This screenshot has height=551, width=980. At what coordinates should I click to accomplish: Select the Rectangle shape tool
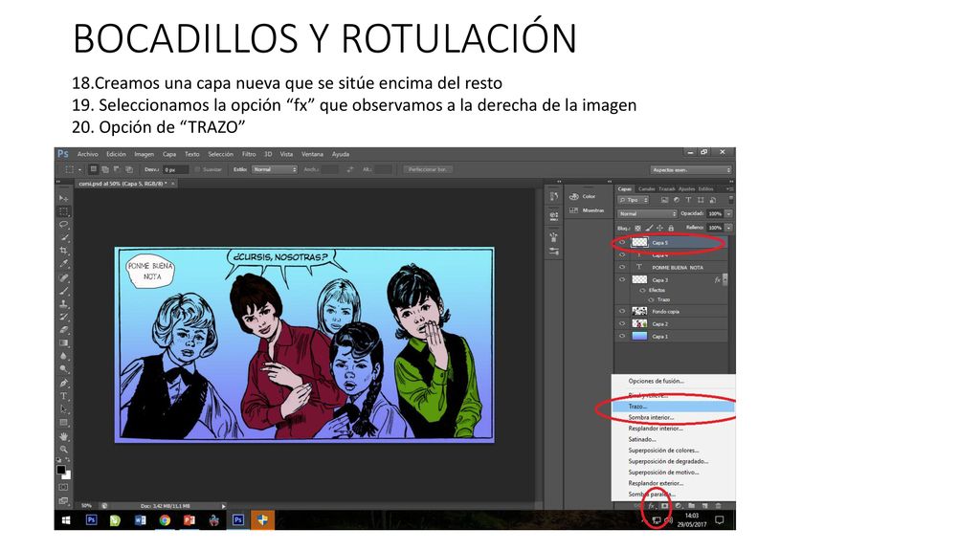(64, 422)
